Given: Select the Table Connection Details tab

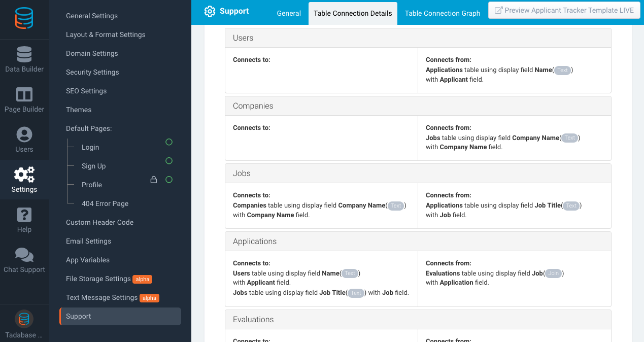Looking at the screenshot, I should coord(353,13).
